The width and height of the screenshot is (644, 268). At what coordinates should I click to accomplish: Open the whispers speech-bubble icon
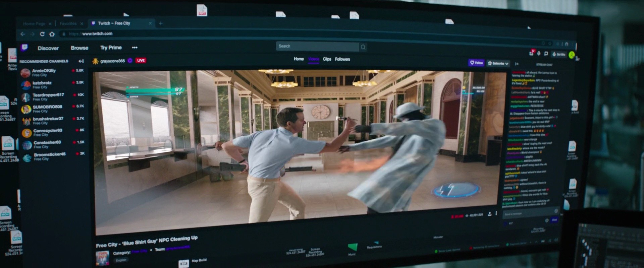pos(546,54)
